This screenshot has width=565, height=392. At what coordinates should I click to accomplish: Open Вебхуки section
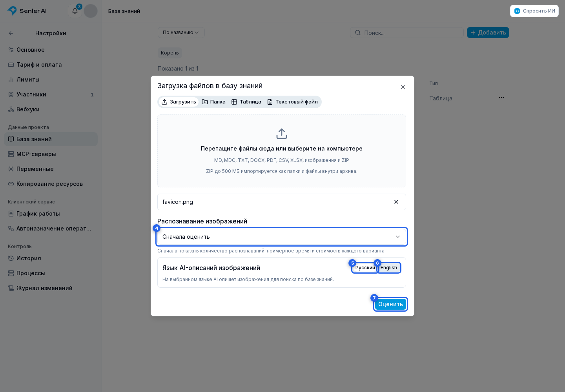[x=51, y=109]
